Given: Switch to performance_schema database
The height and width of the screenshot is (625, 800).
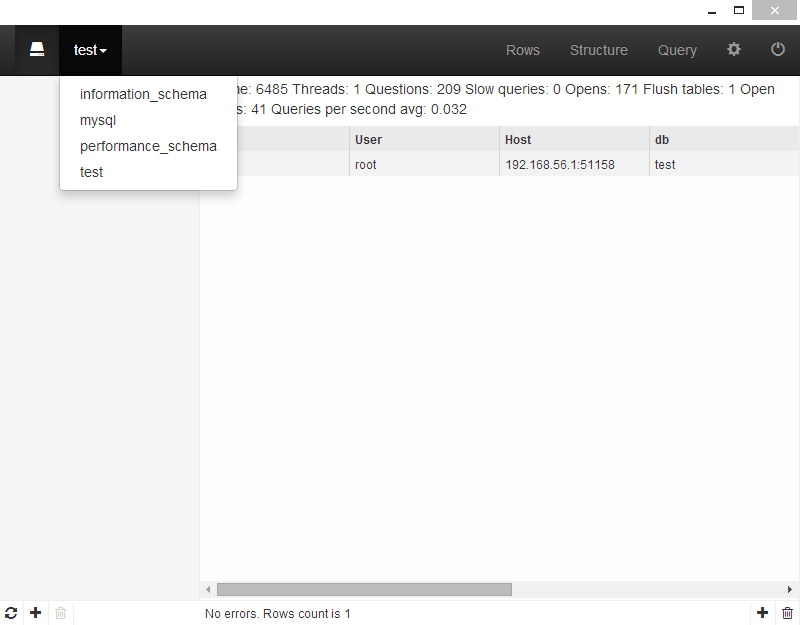Looking at the screenshot, I should [148, 146].
